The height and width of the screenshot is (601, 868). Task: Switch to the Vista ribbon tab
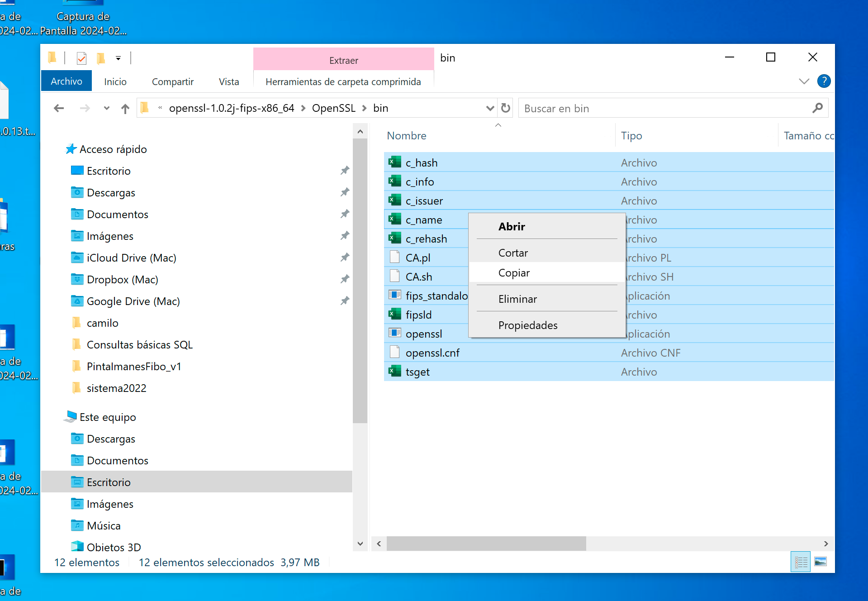[x=229, y=81]
